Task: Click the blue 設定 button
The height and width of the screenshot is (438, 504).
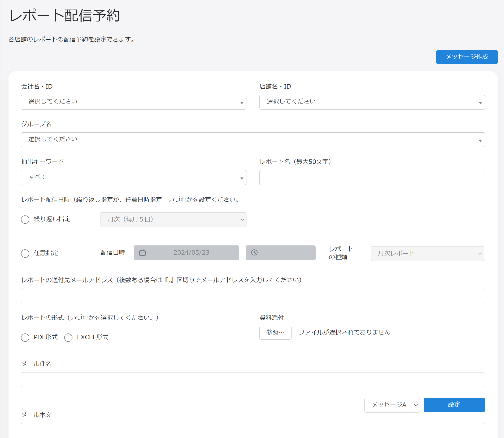Action: (x=454, y=405)
